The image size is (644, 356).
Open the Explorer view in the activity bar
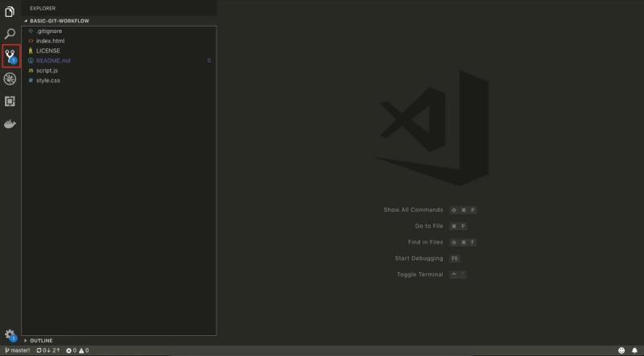[10, 11]
